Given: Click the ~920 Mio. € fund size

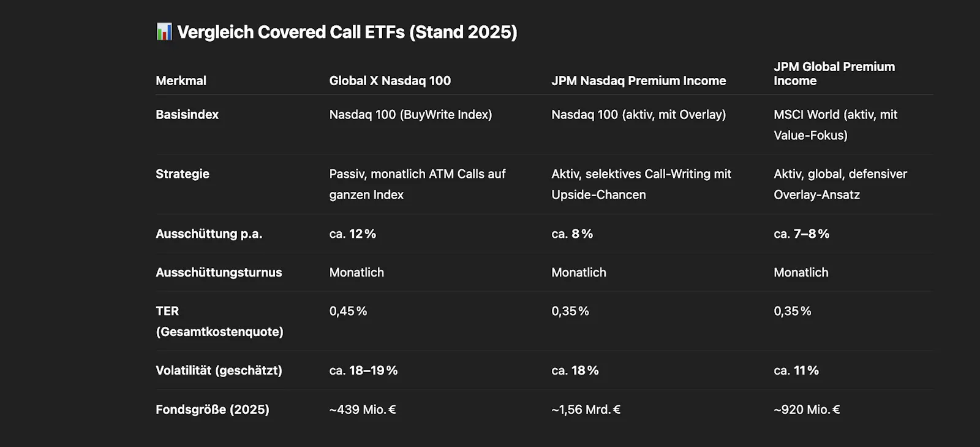Looking at the screenshot, I should tap(807, 410).
